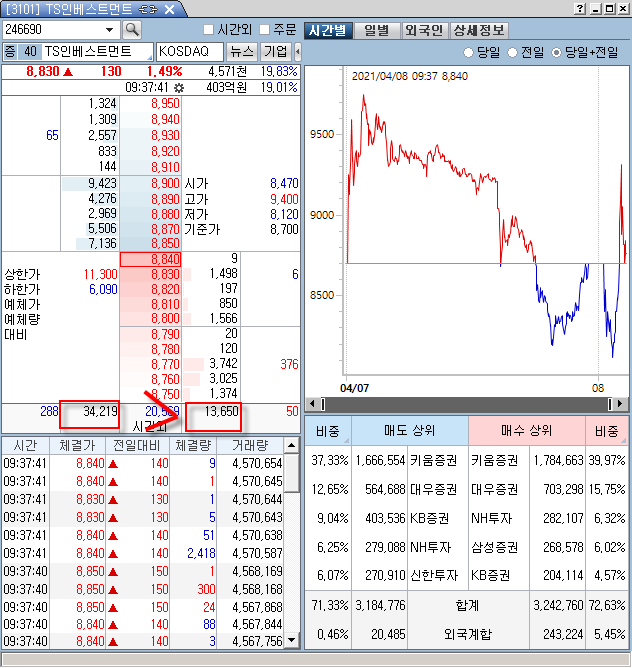Click left arrow on chart scrollbar
632x668 pixels.
click(x=310, y=404)
